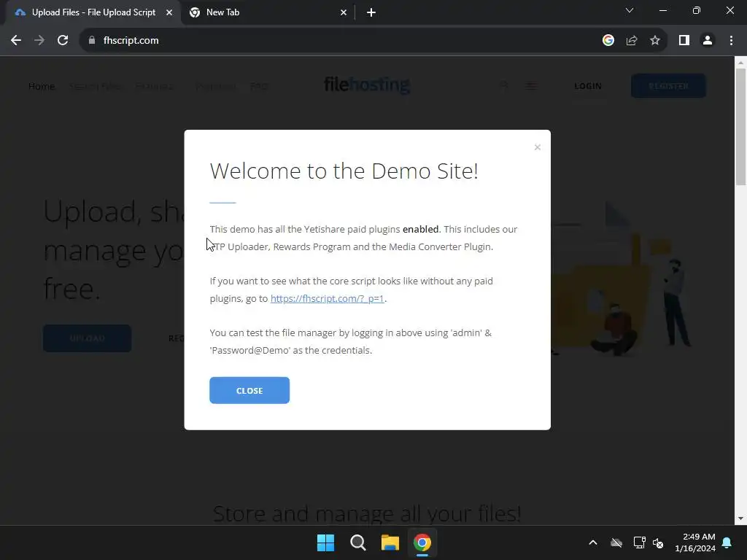Share this page using the share icon
Screen dimensions: 747x560
(632, 41)
